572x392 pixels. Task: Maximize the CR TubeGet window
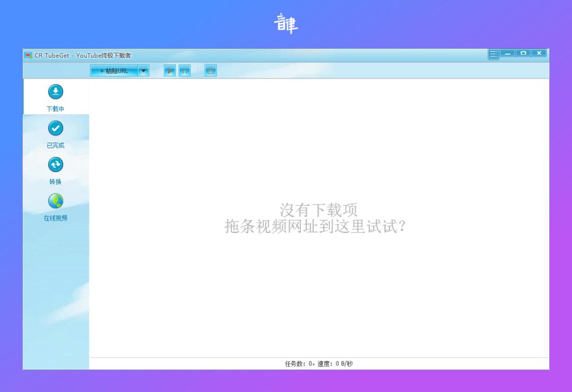[524, 53]
